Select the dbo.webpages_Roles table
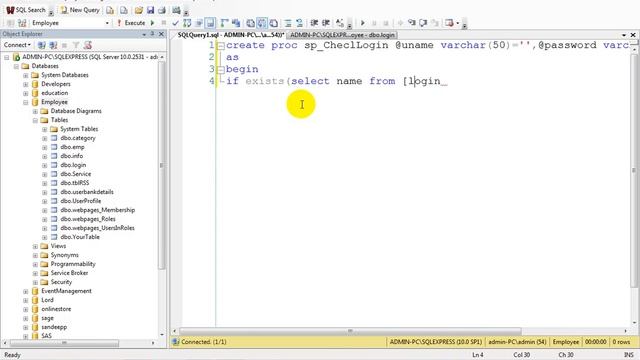Viewport: 640px width, 360px height. point(88,219)
